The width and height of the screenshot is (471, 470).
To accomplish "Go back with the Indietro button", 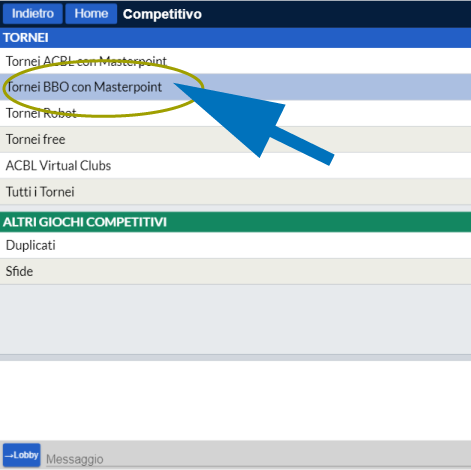I will tap(33, 14).
